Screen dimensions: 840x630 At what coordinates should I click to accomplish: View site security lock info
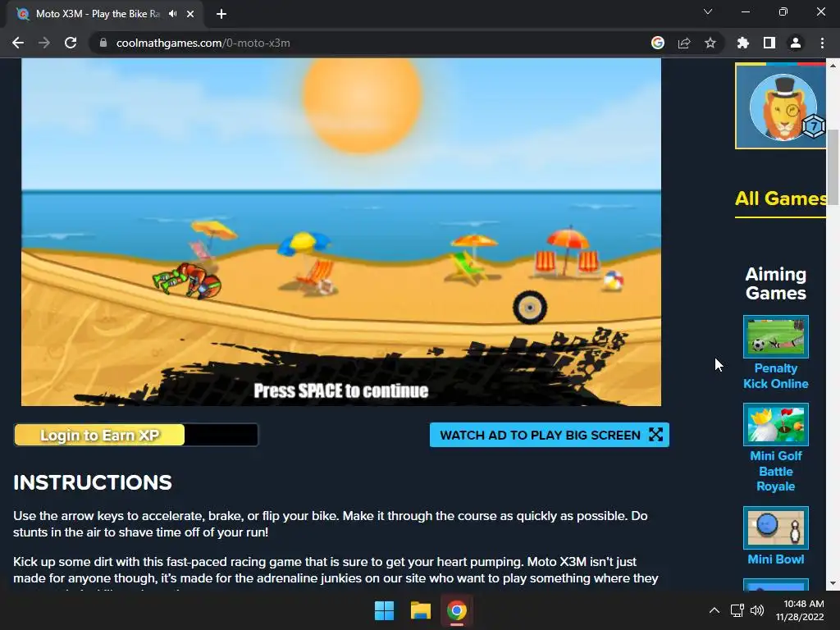pyautogui.click(x=103, y=43)
